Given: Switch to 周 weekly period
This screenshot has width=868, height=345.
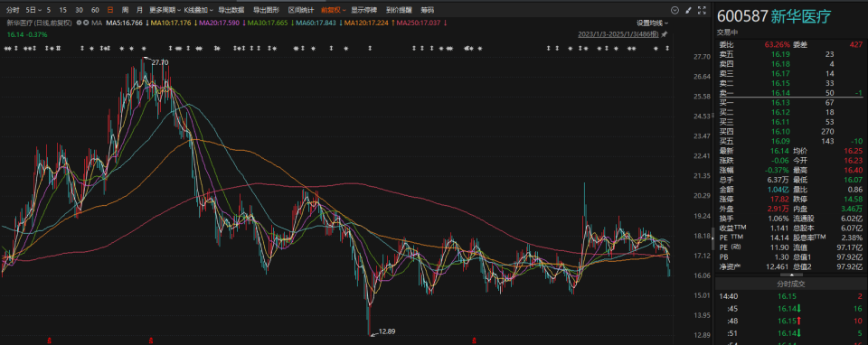Looking at the screenshot, I should point(125,10).
